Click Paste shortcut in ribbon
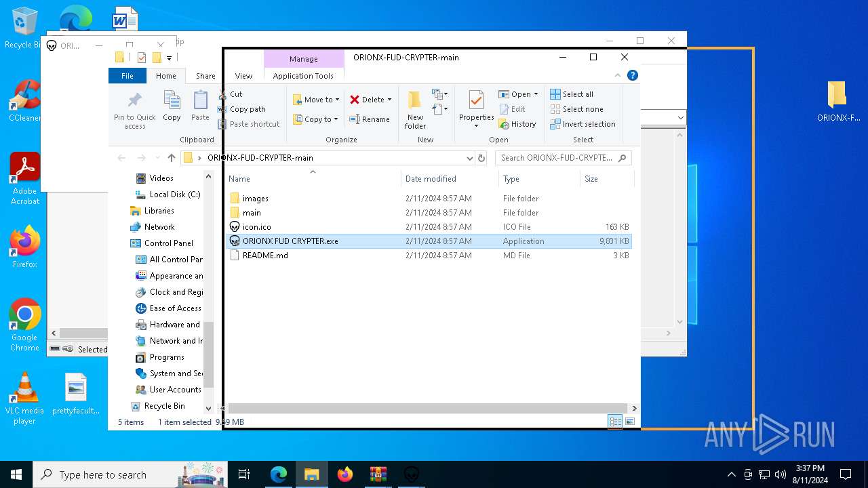 tap(249, 124)
